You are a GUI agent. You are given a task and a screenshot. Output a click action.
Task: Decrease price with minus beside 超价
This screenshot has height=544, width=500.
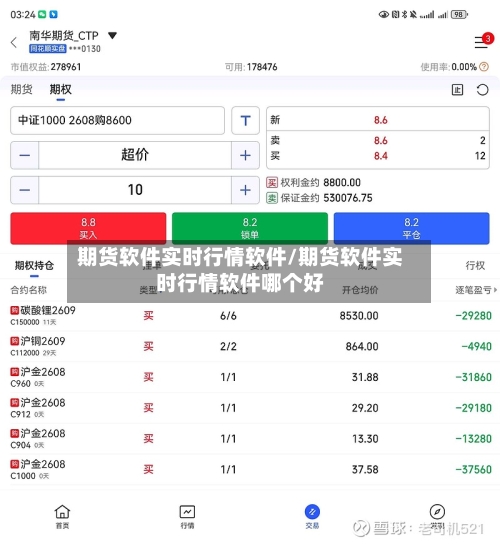click(24, 155)
